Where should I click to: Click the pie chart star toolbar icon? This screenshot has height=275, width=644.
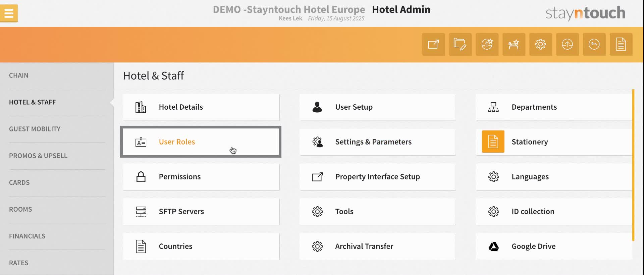tap(487, 44)
